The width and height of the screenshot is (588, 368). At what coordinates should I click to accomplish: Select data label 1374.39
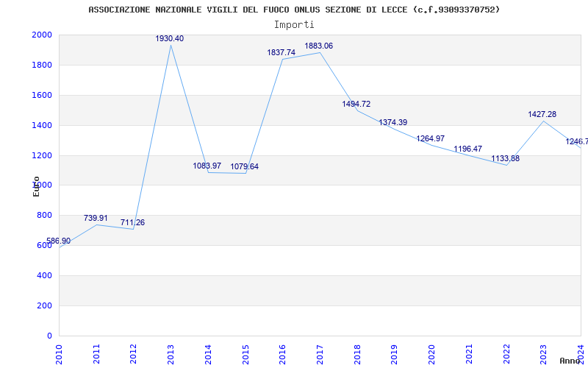[x=393, y=122]
